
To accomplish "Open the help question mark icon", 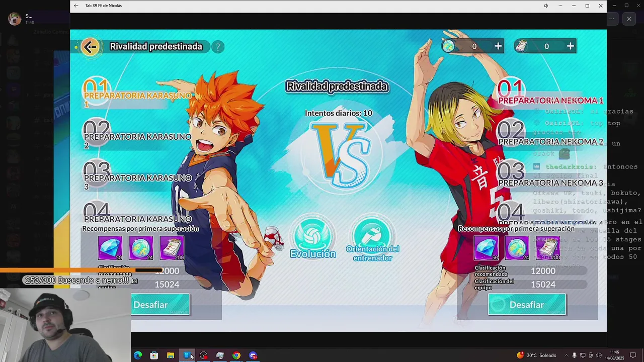I will [x=217, y=47].
